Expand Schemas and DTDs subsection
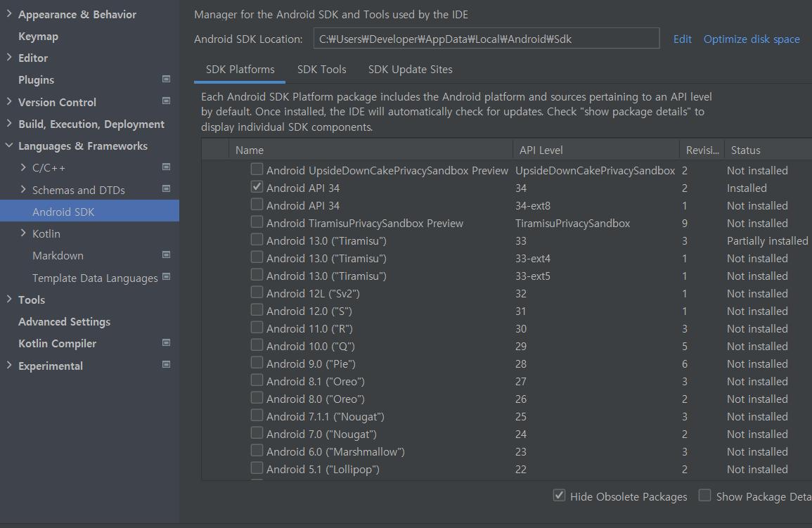812x528 pixels. tap(22, 189)
